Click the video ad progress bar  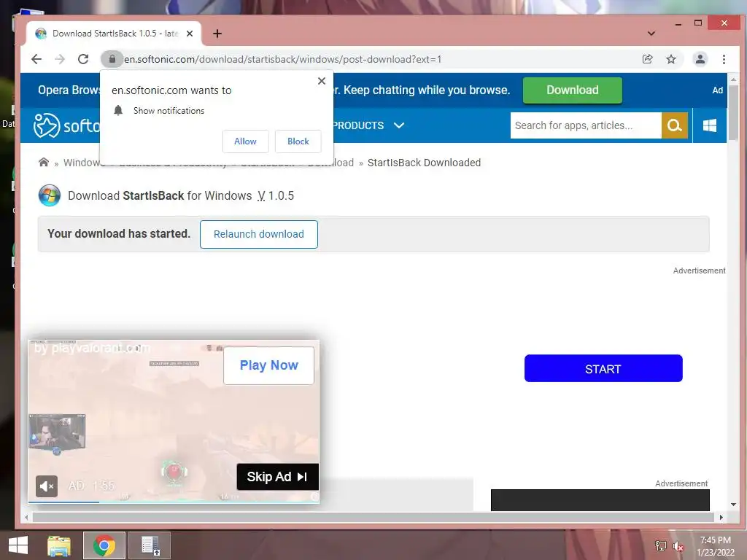point(174,502)
